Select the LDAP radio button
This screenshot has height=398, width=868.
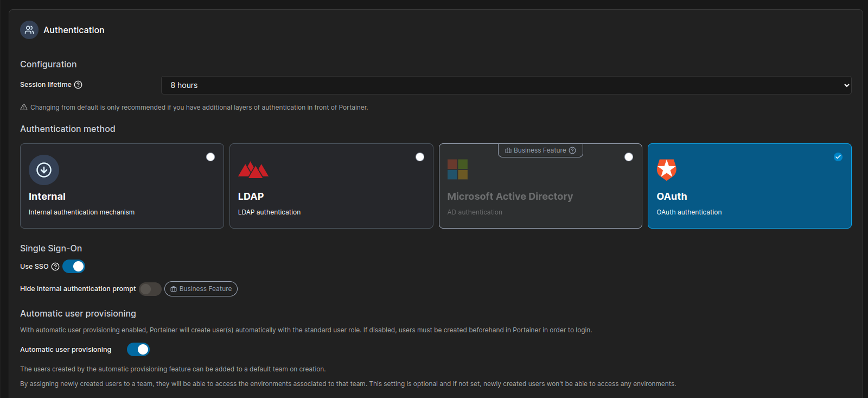point(420,157)
